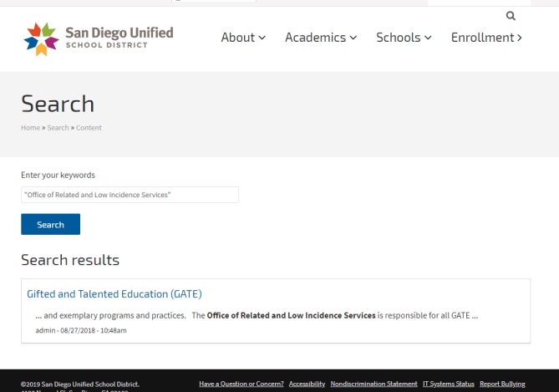The height and width of the screenshot is (392, 559).
Task: Open Have a Question or Concern? link
Action: tap(241, 384)
